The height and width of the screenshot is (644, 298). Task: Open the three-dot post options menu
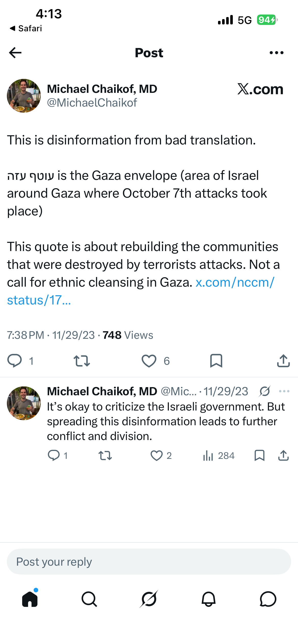pos(276,53)
